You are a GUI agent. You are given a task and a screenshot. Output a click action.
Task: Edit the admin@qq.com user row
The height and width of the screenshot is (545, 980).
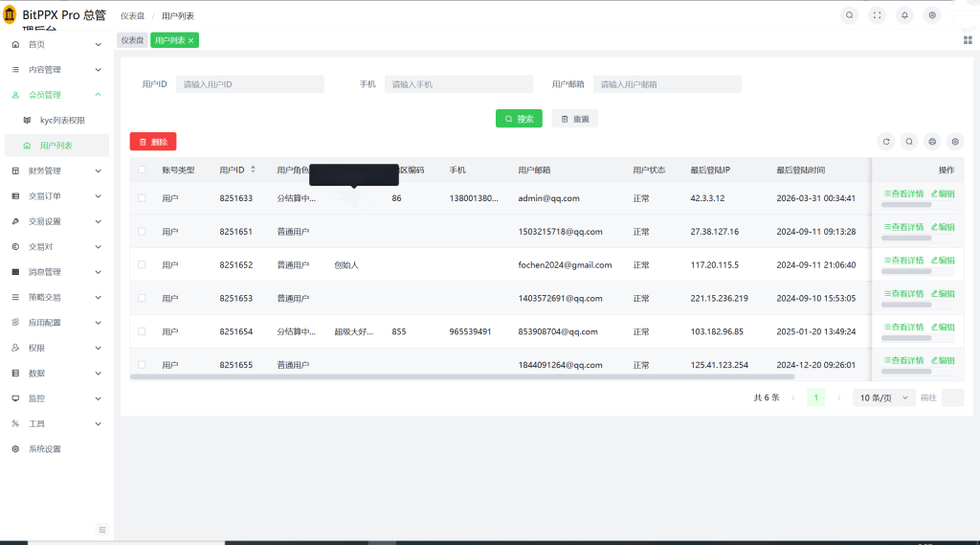pos(943,194)
